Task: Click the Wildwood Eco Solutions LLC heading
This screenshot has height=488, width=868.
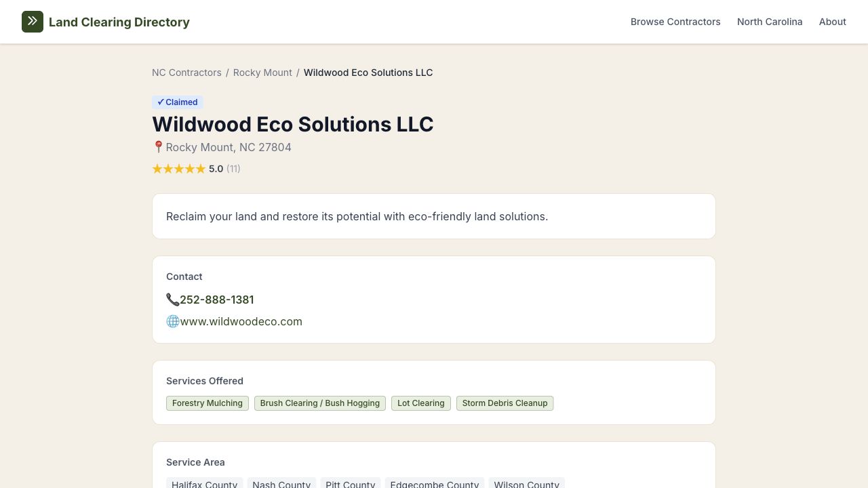Action: [293, 124]
